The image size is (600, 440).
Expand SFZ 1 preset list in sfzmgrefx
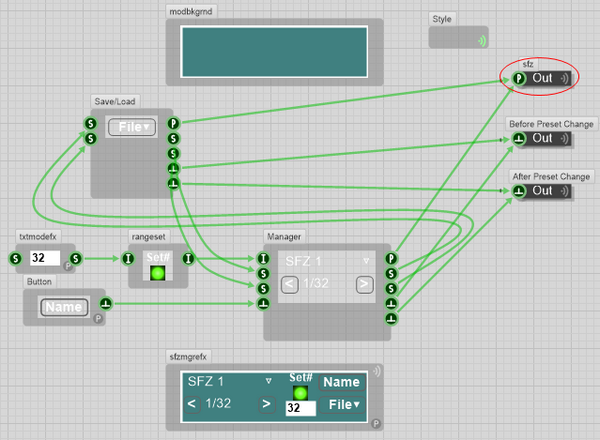pyautogui.click(x=268, y=382)
